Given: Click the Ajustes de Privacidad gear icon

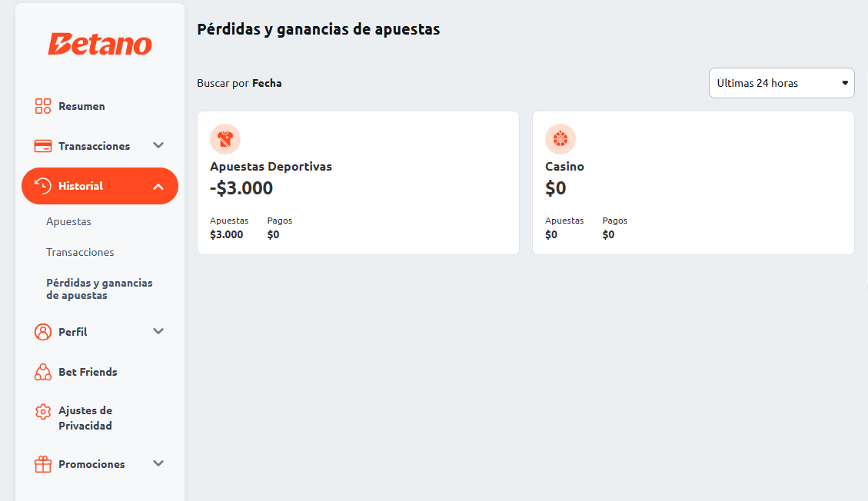Looking at the screenshot, I should (42, 412).
